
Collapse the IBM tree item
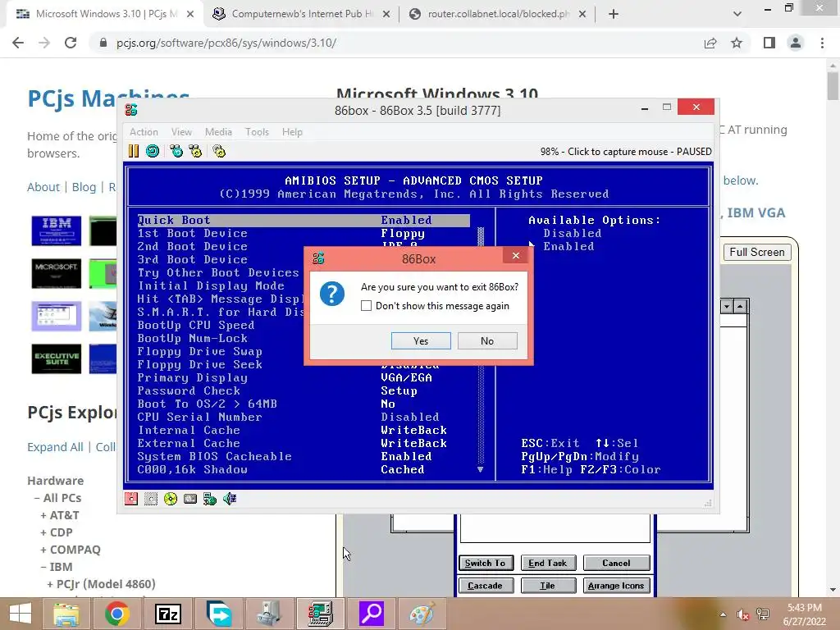coord(57,567)
